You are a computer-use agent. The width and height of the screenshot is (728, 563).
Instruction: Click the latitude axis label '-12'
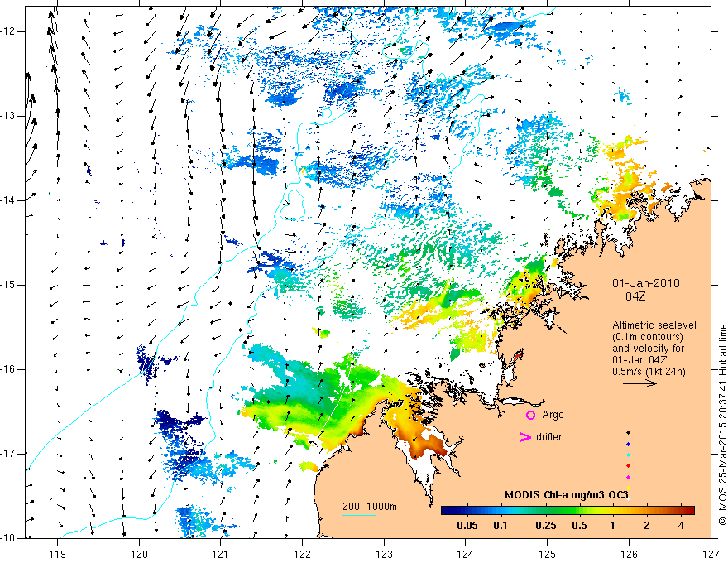pyautogui.click(x=8, y=31)
